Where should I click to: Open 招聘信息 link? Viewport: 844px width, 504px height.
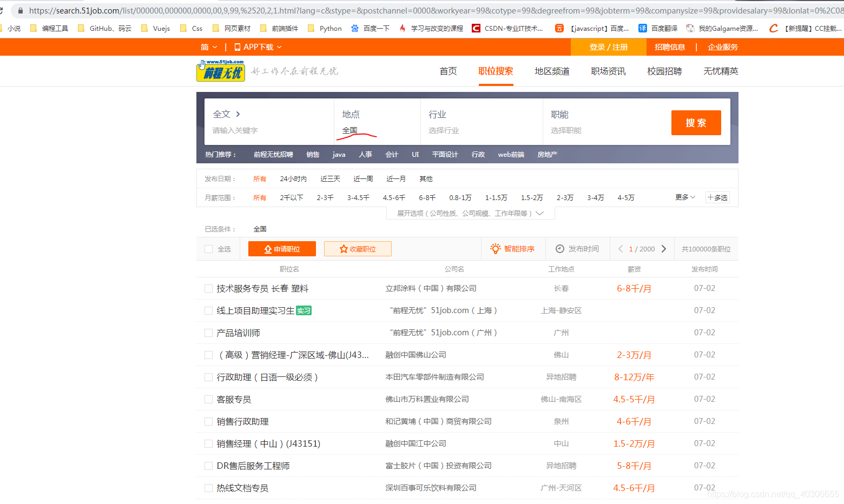[670, 47]
